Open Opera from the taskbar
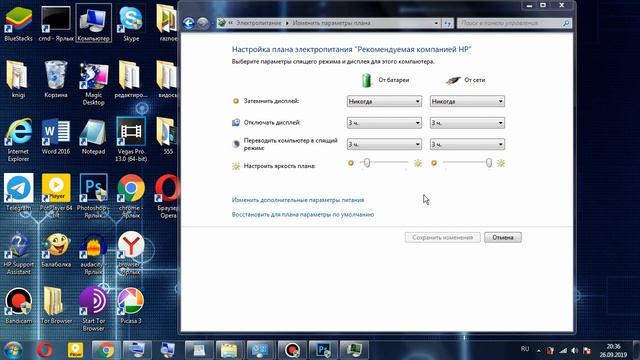640x360 pixels. point(45,350)
